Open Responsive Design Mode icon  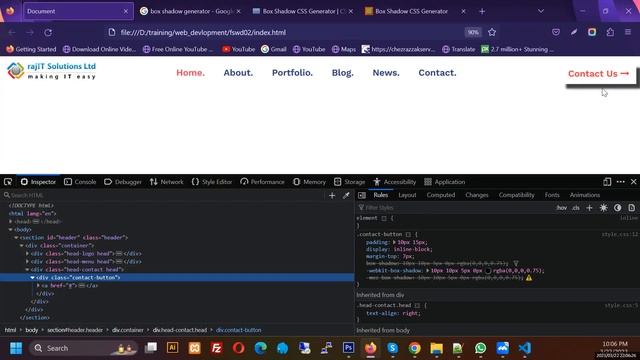tap(607, 182)
